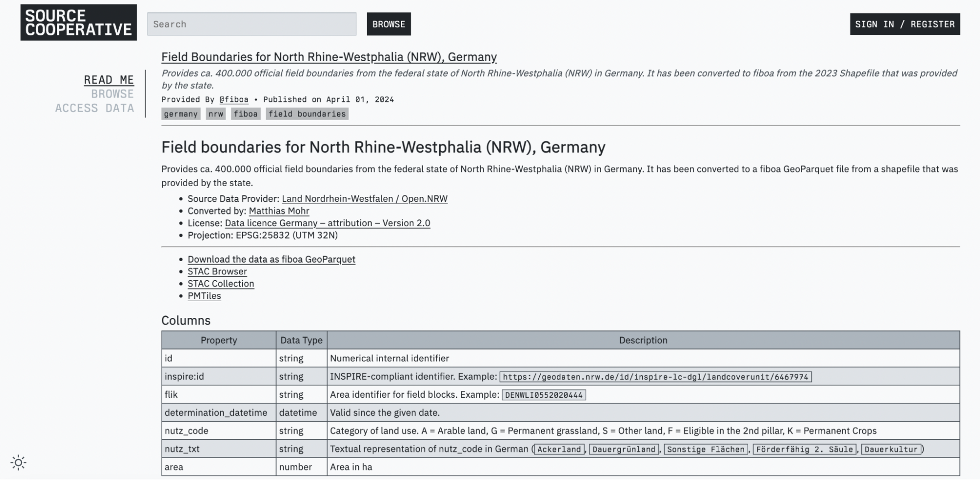Open the Land Nordrhein-Westfalen / Open.NRW link
The height and width of the screenshot is (480, 980).
tap(364, 199)
